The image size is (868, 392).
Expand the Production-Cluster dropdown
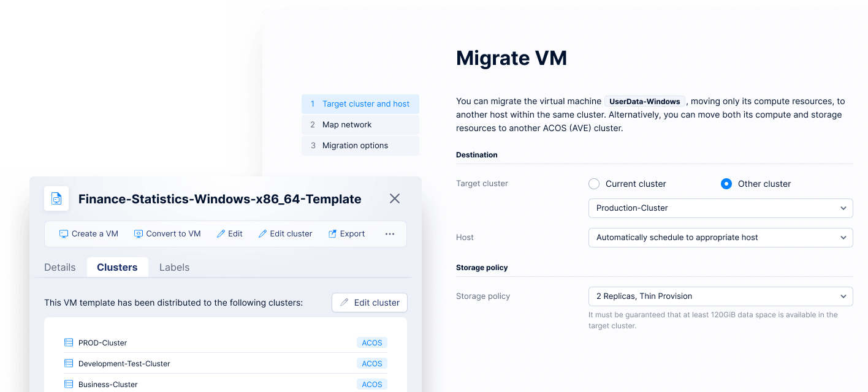(720, 208)
